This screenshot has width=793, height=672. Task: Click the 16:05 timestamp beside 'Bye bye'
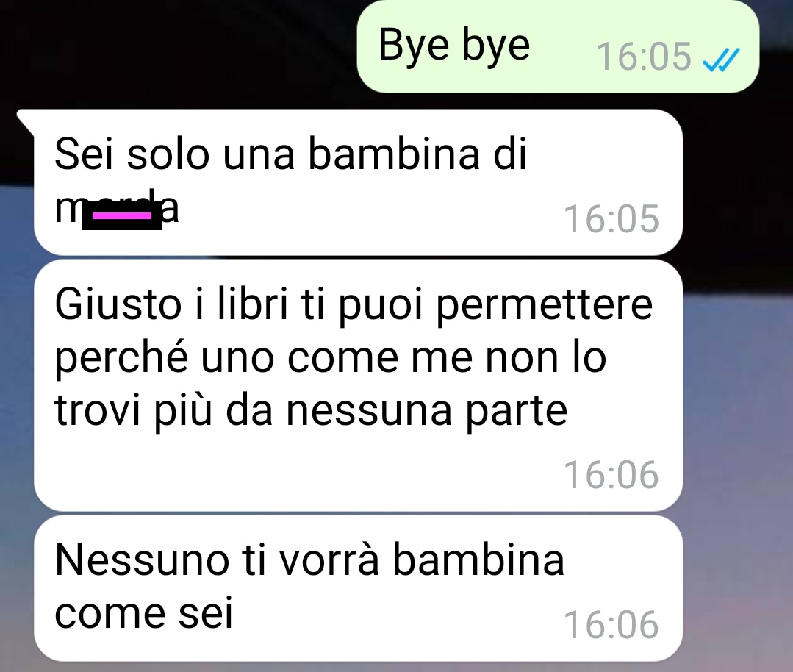[644, 57]
